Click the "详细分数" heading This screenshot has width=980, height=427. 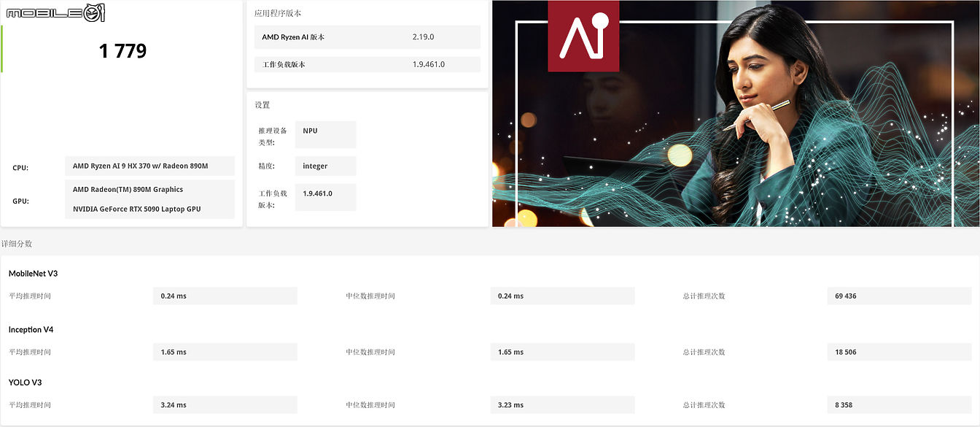pyautogui.click(x=17, y=244)
